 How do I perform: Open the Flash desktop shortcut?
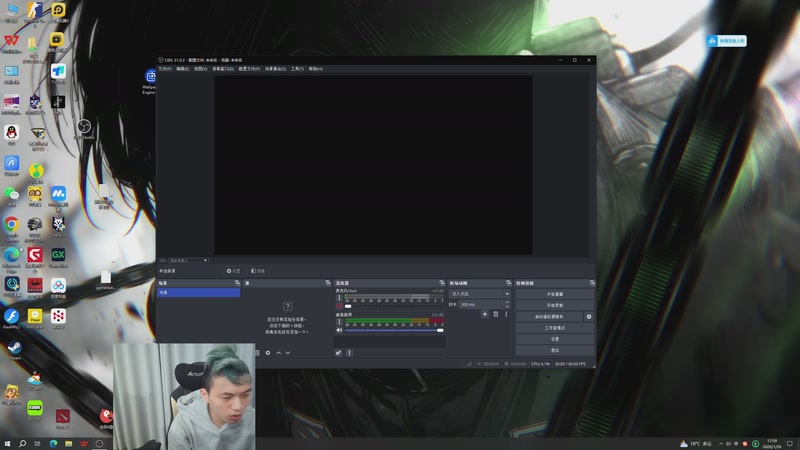pyautogui.click(x=11, y=319)
